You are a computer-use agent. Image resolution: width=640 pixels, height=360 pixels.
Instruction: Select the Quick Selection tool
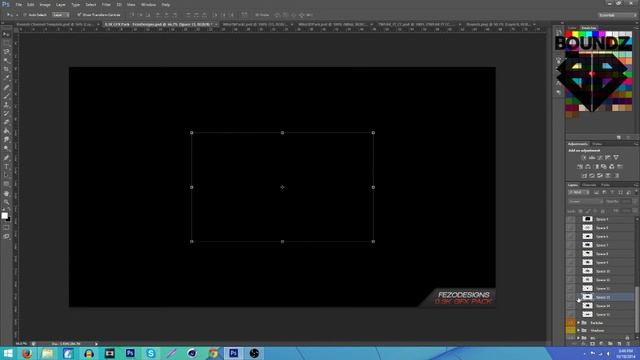click(6, 61)
